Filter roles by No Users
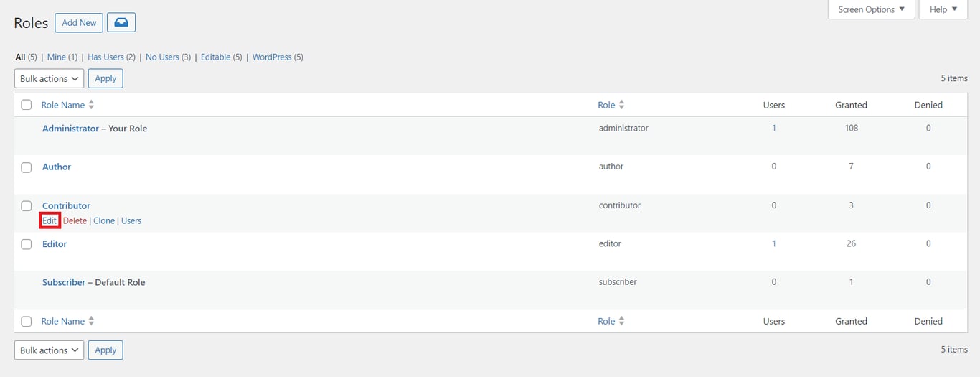 tap(168, 57)
